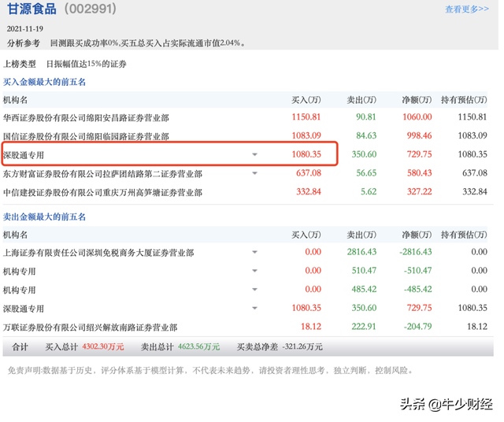Viewport: 504px width, 422px height.
Task: Click buy amount 1083.09 in 国信证券 row
Action: pyautogui.click(x=306, y=135)
